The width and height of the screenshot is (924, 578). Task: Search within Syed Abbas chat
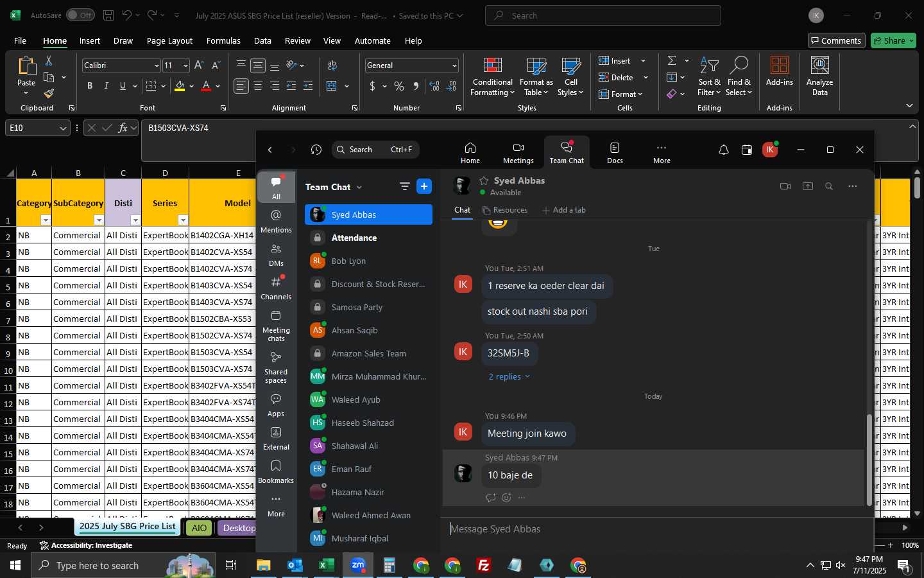click(x=829, y=186)
